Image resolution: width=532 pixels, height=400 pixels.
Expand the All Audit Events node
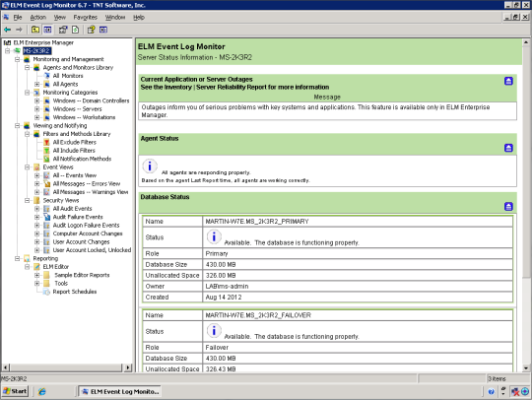pos(37,209)
